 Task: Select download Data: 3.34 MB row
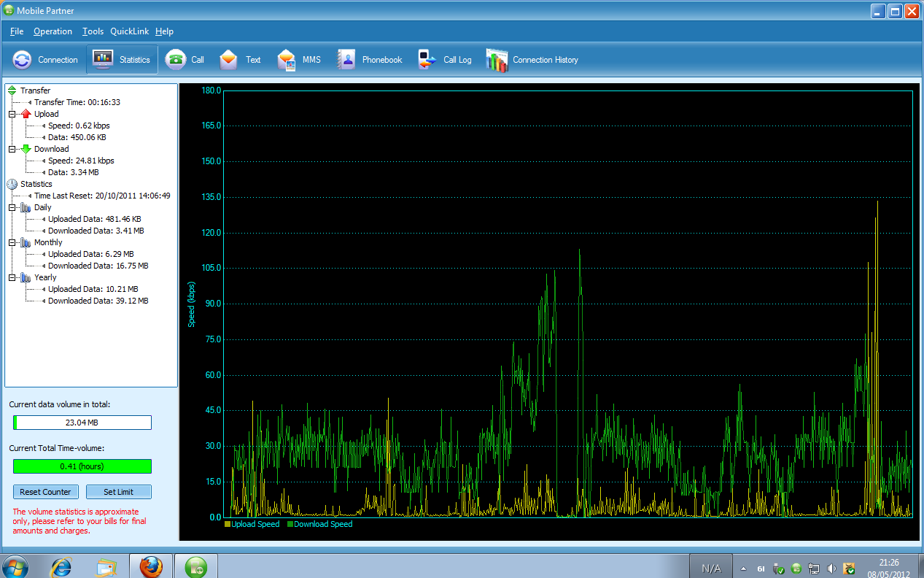[74, 172]
